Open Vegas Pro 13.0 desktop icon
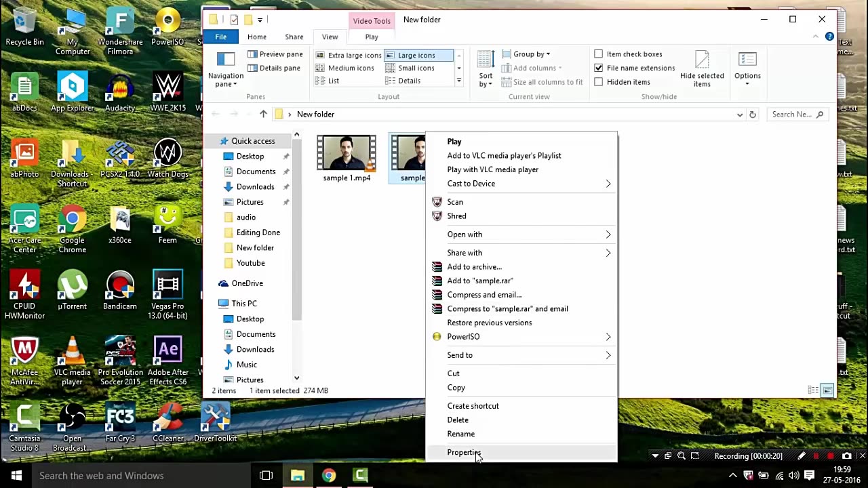868x488 pixels. (x=167, y=296)
